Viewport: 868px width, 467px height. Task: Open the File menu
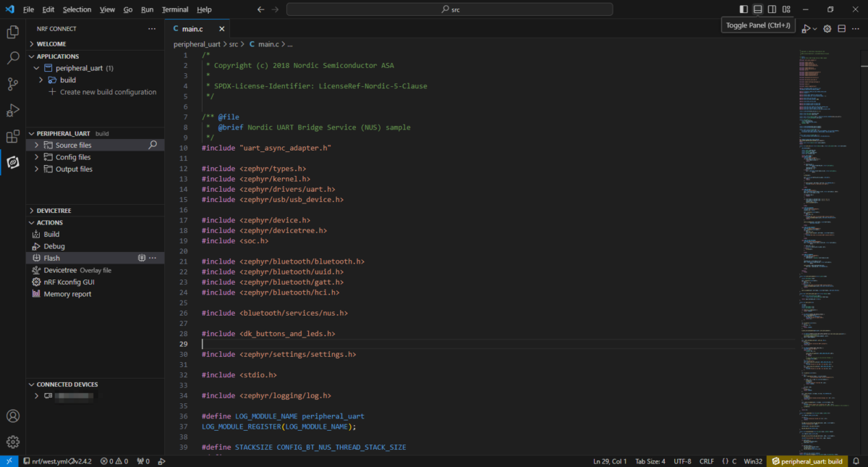[x=28, y=9]
